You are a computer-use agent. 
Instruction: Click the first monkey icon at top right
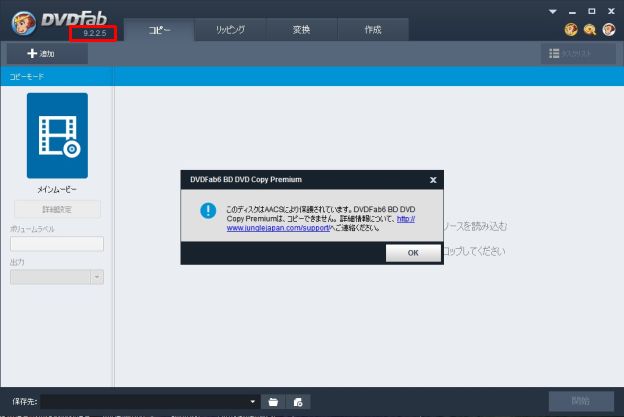coord(571,29)
